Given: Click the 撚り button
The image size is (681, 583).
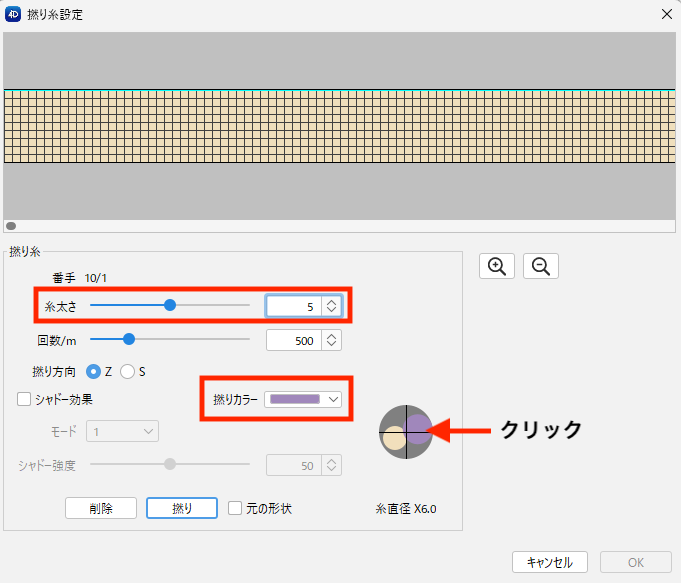Looking at the screenshot, I should [182, 508].
